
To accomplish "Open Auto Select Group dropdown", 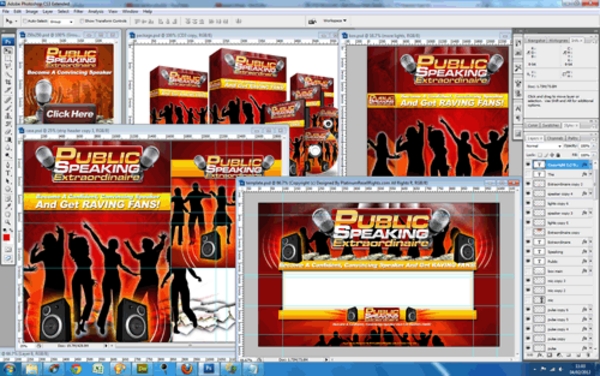I will (x=61, y=22).
